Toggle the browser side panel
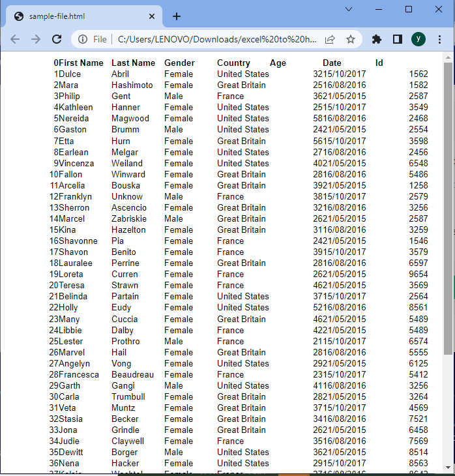Image resolution: width=455 pixels, height=476 pixels. pyautogui.click(x=397, y=39)
